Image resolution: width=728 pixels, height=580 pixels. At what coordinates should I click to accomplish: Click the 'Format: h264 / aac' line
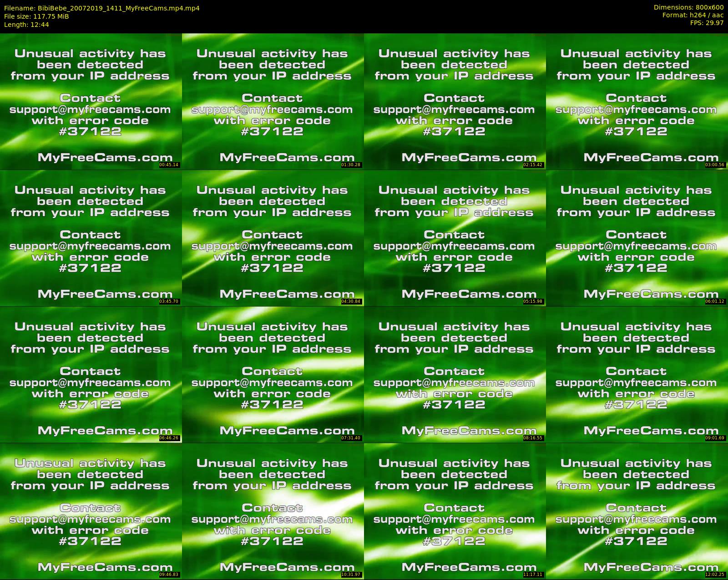pos(693,15)
